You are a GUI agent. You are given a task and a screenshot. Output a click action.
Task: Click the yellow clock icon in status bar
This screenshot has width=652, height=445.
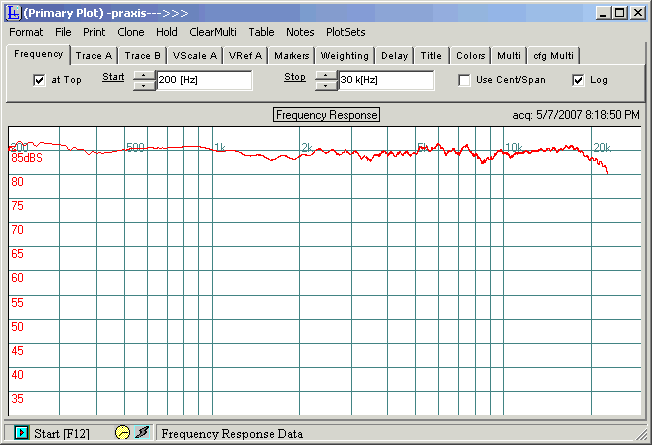point(122,433)
